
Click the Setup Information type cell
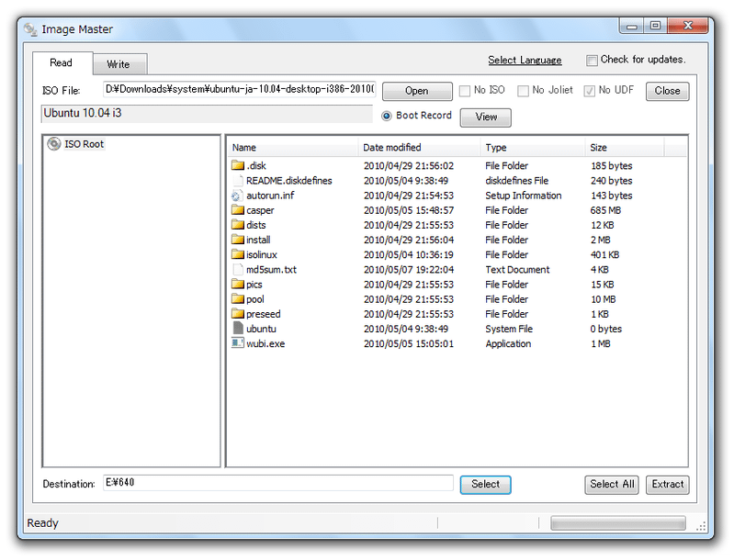(524, 196)
